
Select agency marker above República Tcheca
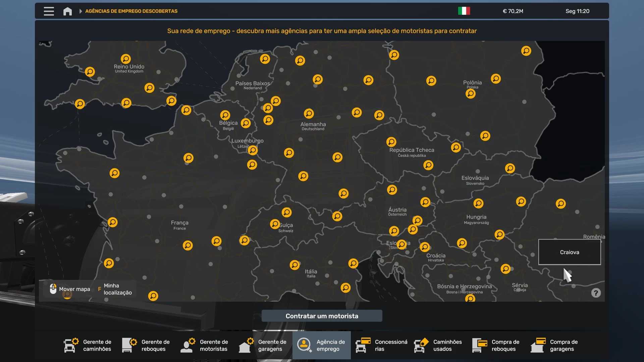click(391, 142)
